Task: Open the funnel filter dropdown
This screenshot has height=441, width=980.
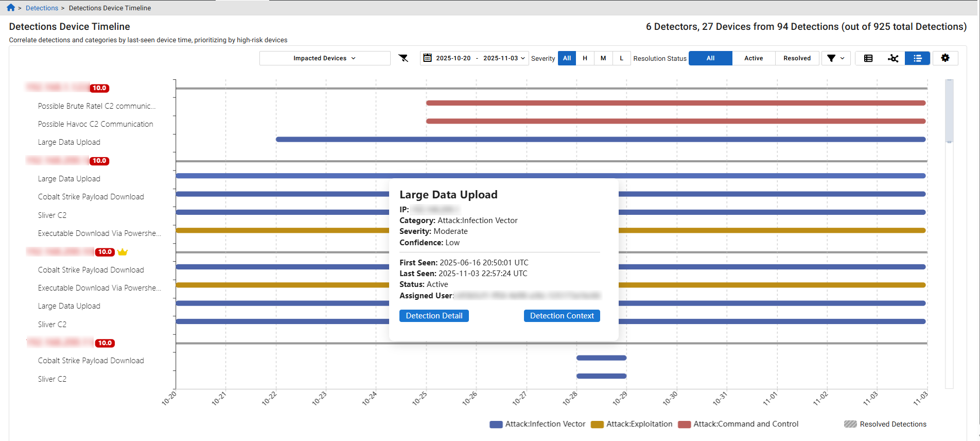Action: point(835,58)
